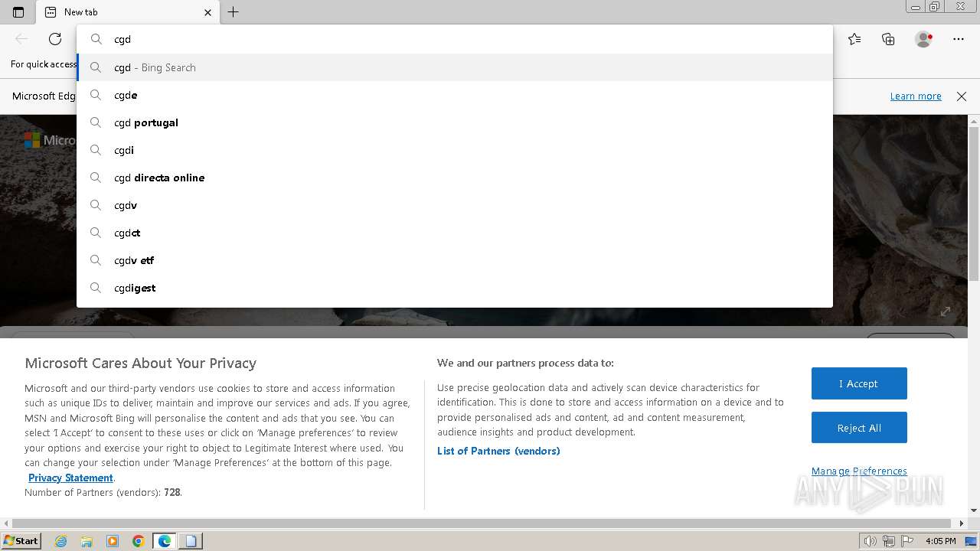980x551 pixels.
Task: Open the Privacy Statement link
Action: click(70, 478)
